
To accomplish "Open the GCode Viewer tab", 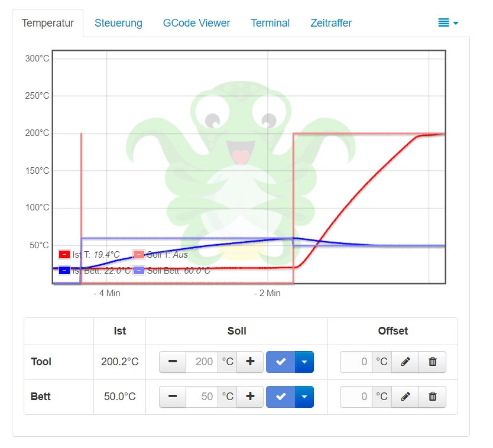I will click(196, 23).
